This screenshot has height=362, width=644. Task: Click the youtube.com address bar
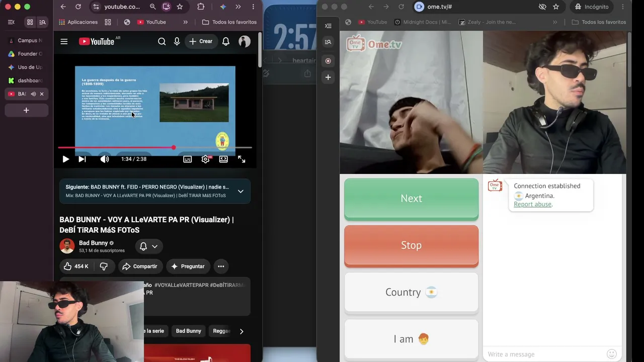[122, 7]
